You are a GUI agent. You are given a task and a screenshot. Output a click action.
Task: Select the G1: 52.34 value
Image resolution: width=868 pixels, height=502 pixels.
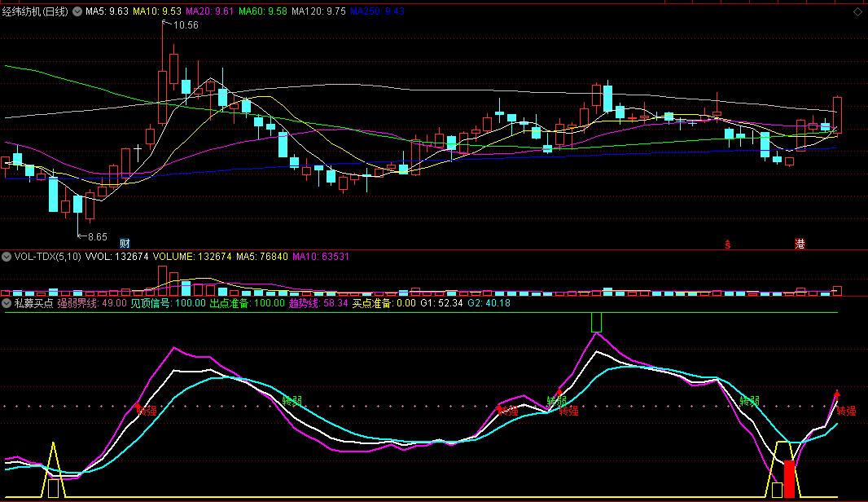coord(442,303)
